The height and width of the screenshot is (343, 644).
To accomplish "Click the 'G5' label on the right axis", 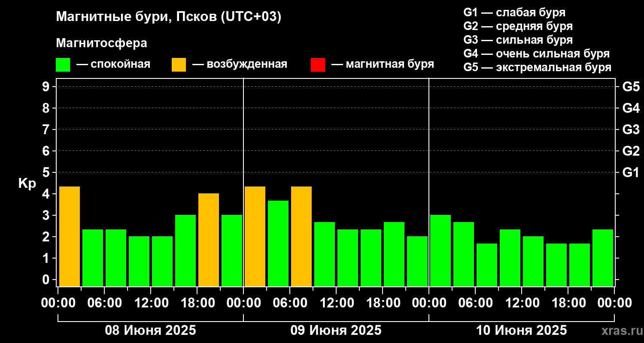I will [x=631, y=87].
